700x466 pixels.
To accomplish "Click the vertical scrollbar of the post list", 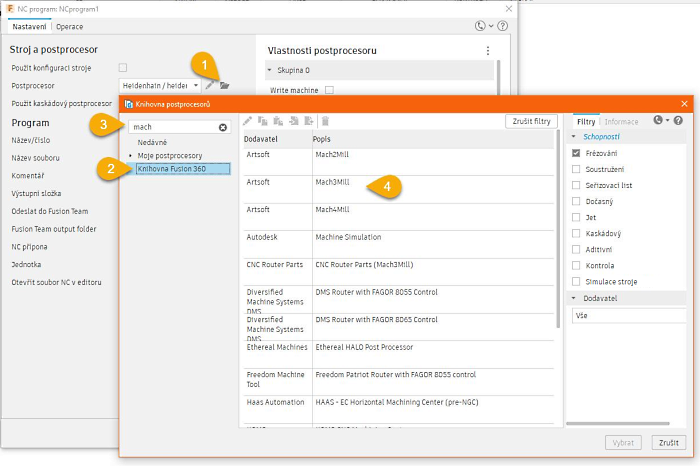I will tap(558, 229).
